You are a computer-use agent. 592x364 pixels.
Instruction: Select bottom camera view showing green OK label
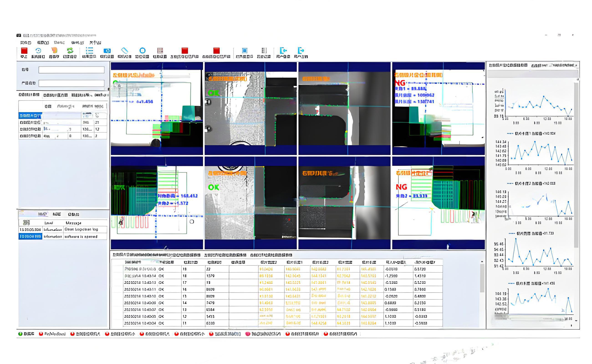pos(251,203)
